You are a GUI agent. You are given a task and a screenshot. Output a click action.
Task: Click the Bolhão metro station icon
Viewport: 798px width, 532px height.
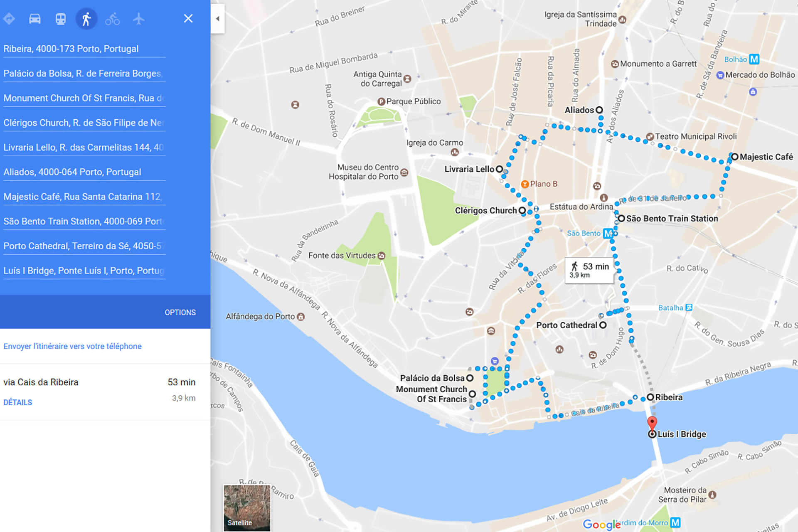point(754,59)
